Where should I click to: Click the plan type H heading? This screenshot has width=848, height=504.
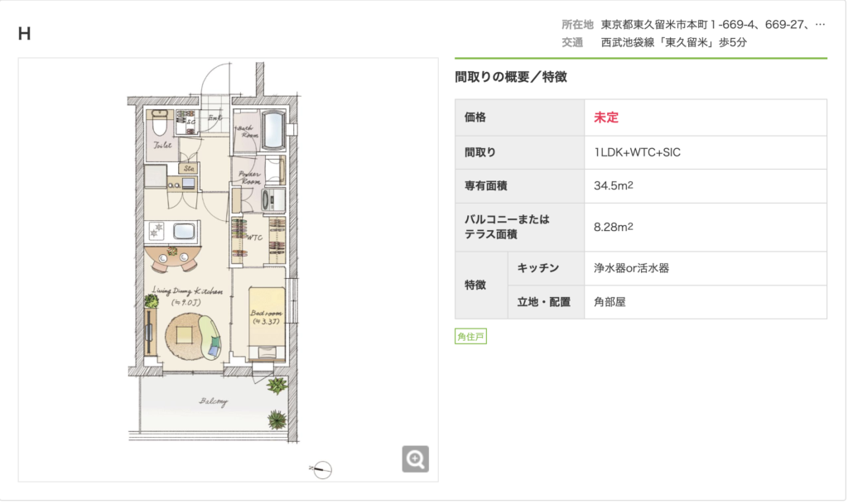[25, 34]
